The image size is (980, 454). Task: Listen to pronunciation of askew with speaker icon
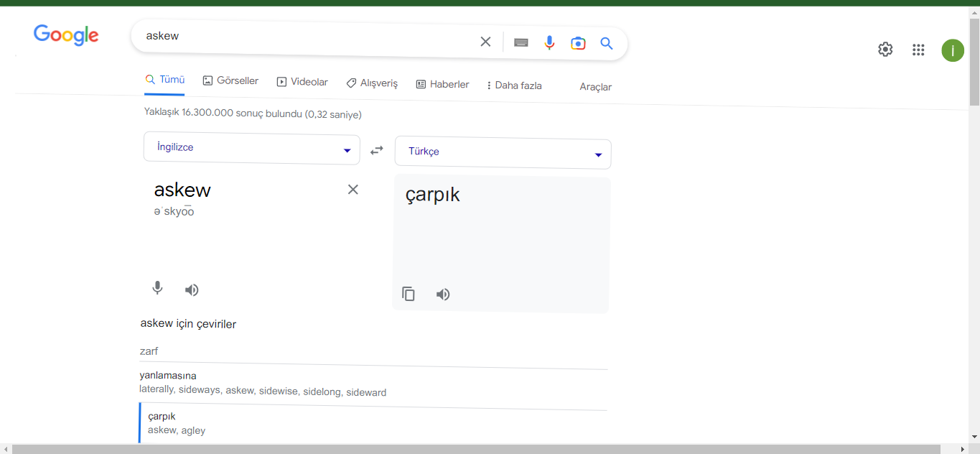(191, 289)
